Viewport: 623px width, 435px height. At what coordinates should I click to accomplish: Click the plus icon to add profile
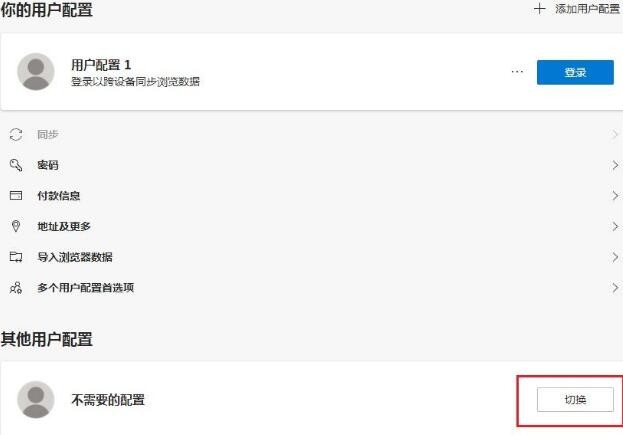pos(539,9)
